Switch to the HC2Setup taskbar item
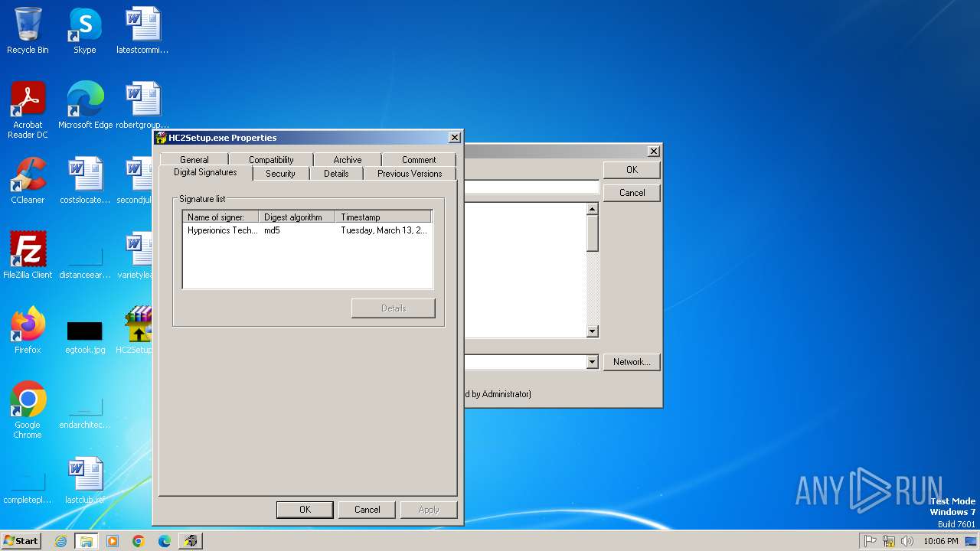 191,541
